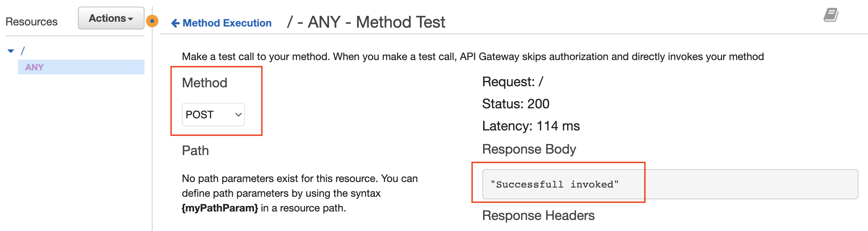Select the ANY method under root resource
Viewport: 868px width, 231px height.
pos(34,67)
